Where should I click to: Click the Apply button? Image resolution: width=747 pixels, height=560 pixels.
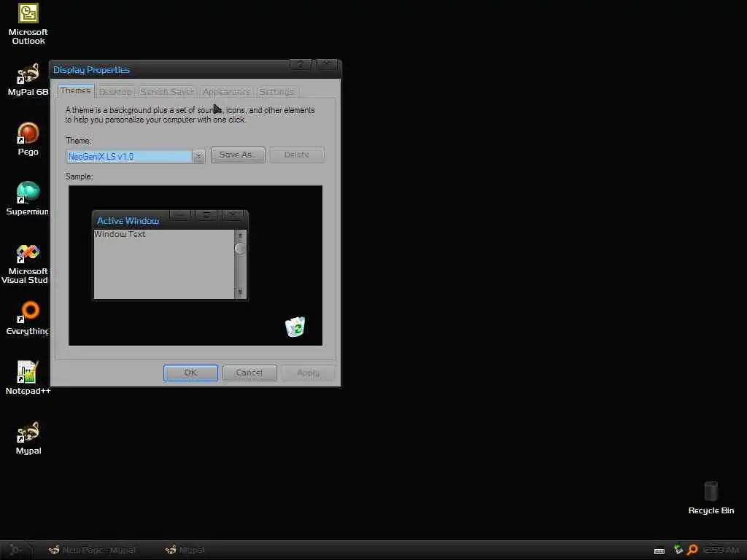point(309,373)
